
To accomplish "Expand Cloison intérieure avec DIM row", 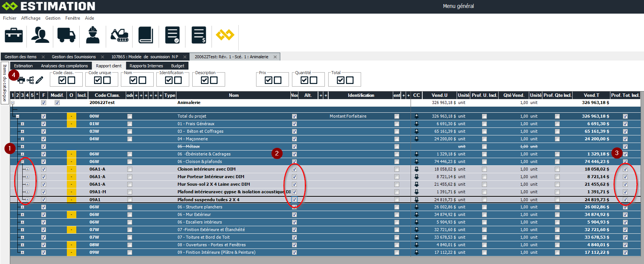I will [27, 169].
